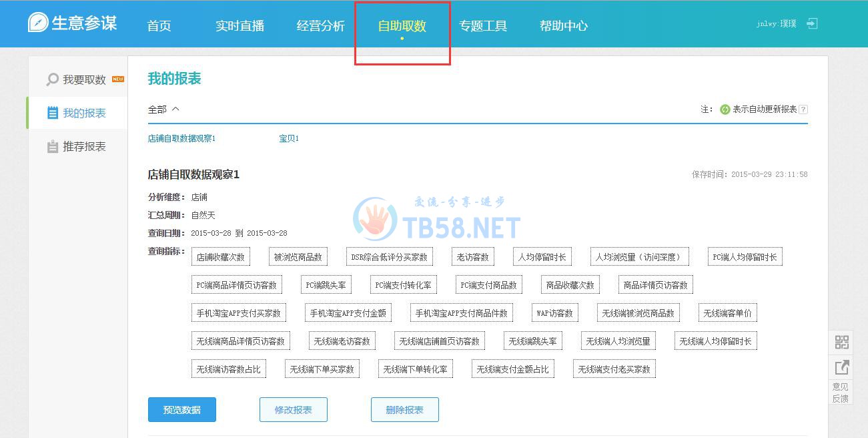This screenshot has width=868, height=438.
Task: Click the logout icon beside username
Action: [x=812, y=23]
